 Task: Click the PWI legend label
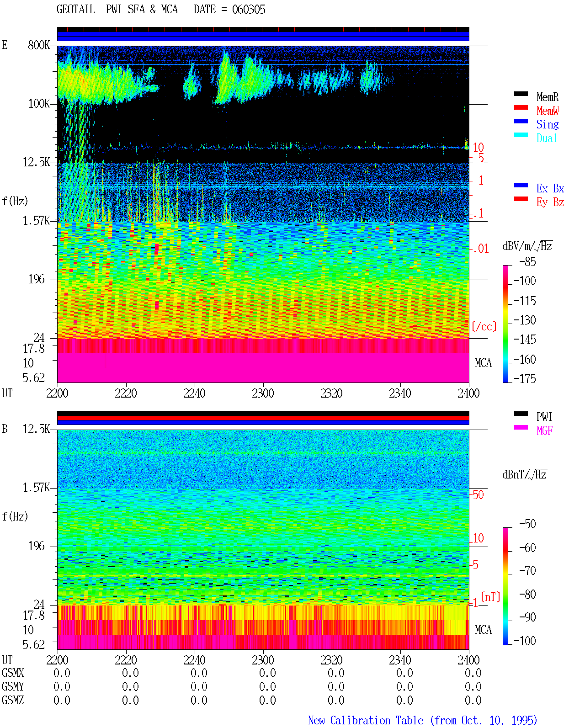point(544,417)
